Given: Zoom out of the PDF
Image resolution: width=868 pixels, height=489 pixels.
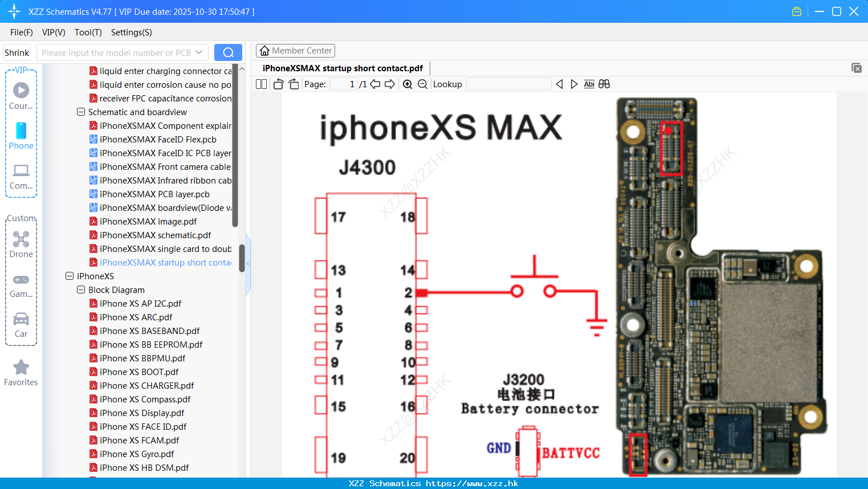Looking at the screenshot, I should point(422,84).
